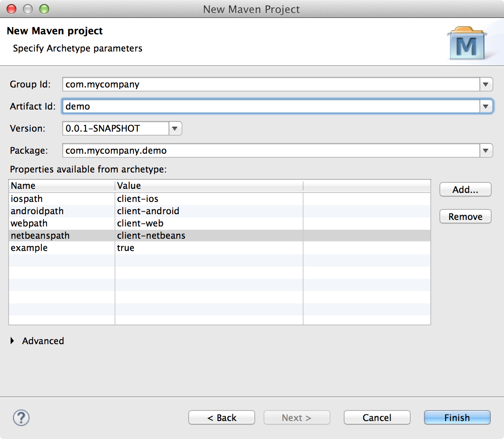The width and height of the screenshot is (504, 439).
Task: Open the Group Id dropdown arrow
Action: tap(486, 85)
